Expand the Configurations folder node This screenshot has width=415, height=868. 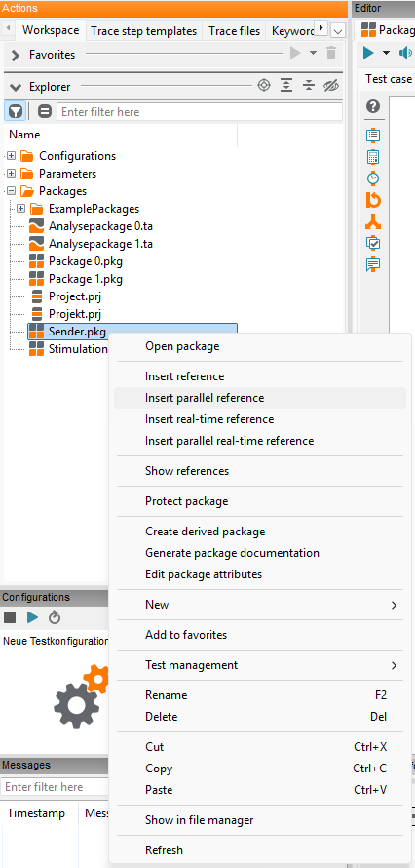coord(11,156)
